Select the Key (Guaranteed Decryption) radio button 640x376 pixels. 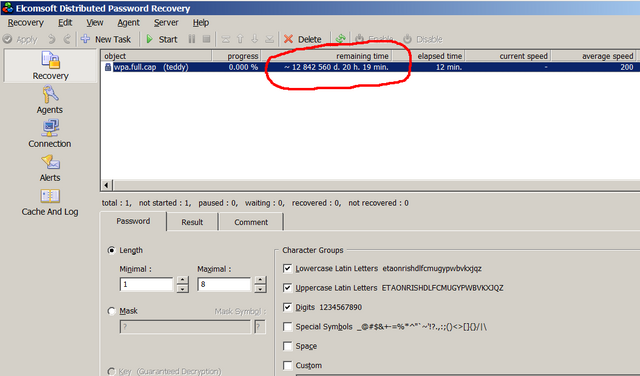[111, 372]
